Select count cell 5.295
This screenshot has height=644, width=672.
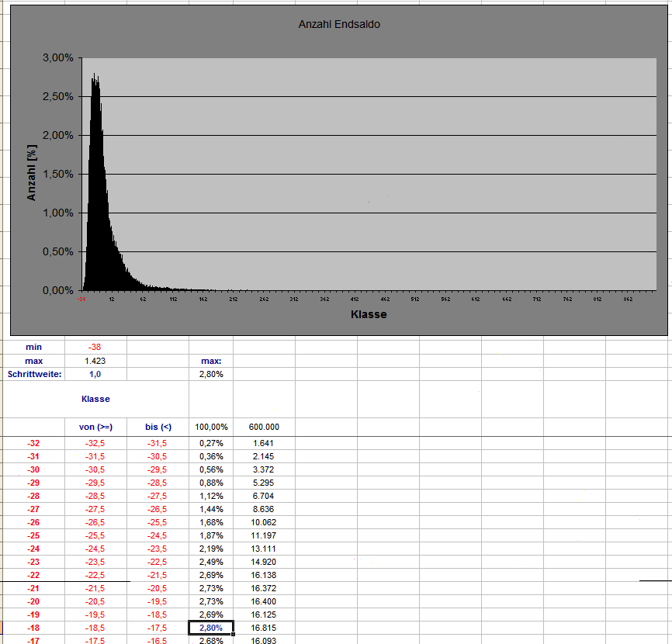(x=264, y=483)
